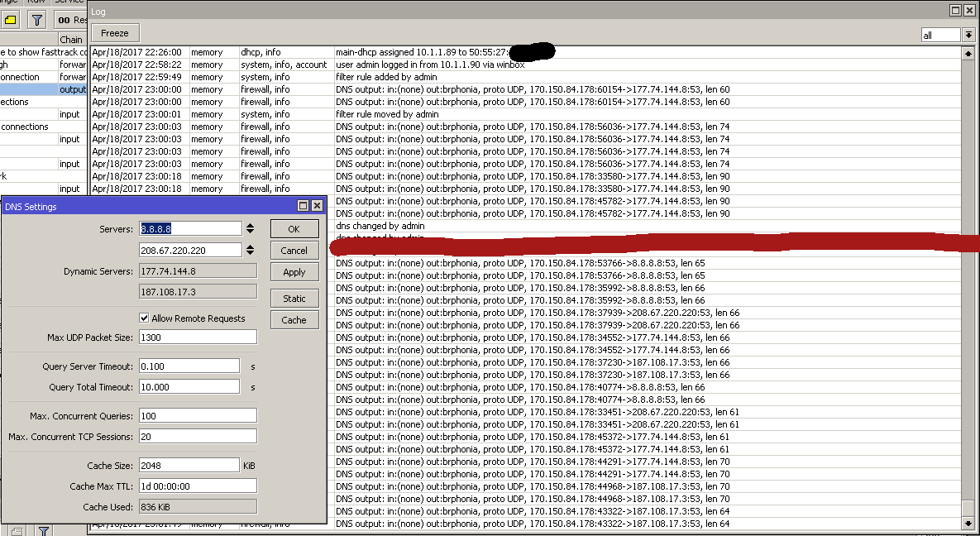Click the add/remove arrows beside 8.8.8.8
The height and width of the screenshot is (536, 980).
click(250, 229)
